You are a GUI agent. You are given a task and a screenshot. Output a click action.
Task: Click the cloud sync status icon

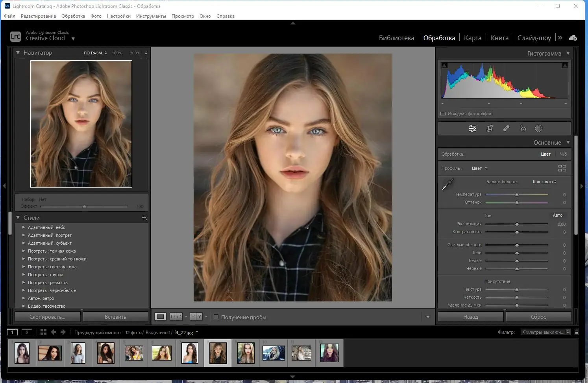coord(573,38)
